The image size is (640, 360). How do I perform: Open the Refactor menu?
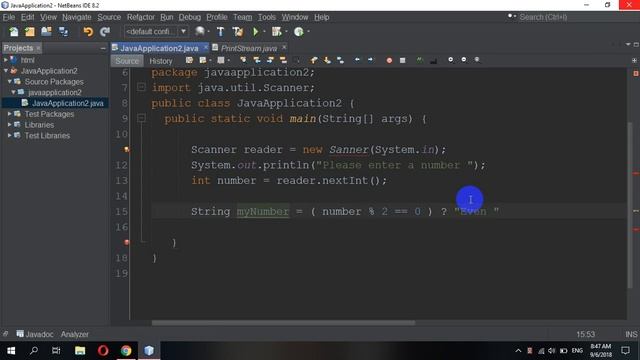pyautogui.click(x=140, y=17)
